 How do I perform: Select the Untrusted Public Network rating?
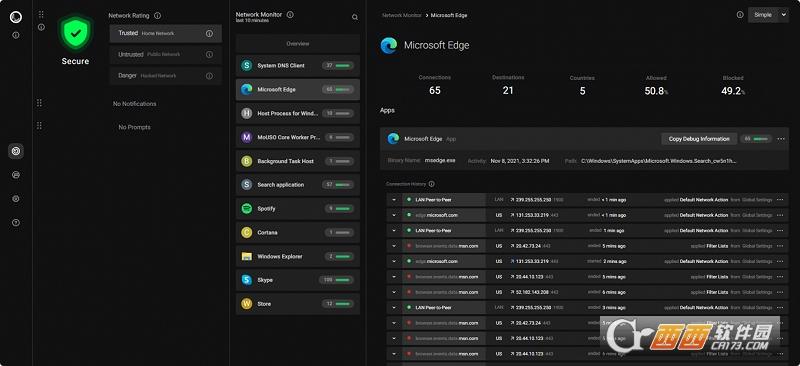coord(165,55)
